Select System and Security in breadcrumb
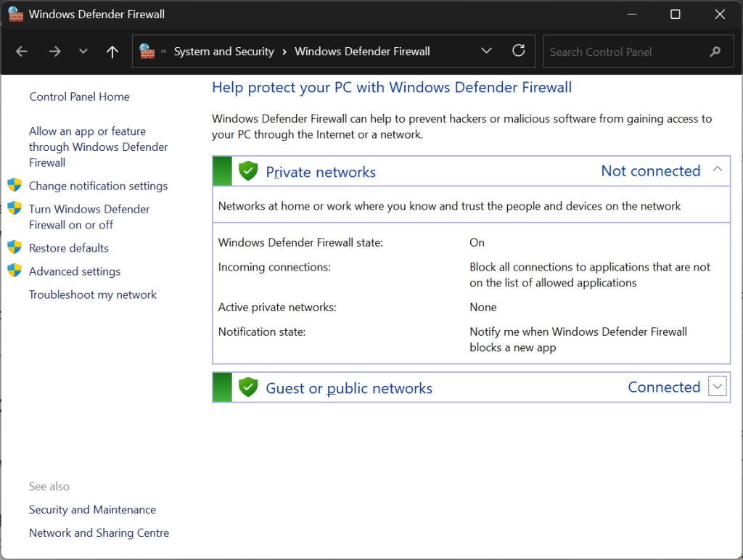The height and width of the screenshot is (560, 743). [x=223, y=52]
